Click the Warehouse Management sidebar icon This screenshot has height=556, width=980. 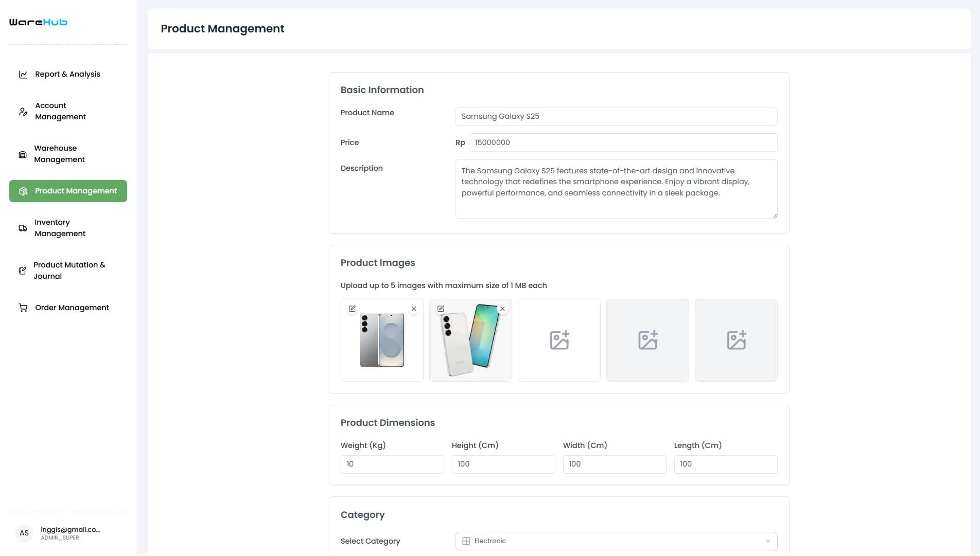tap(23, 154)
